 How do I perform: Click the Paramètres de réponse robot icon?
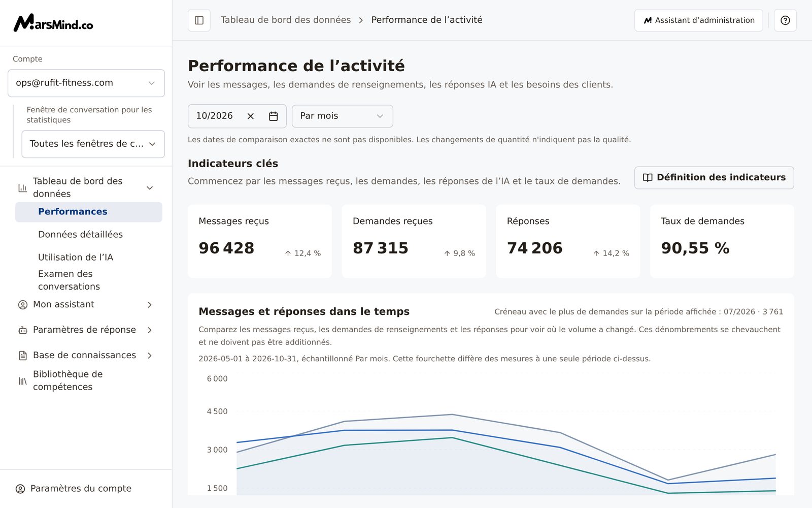point(23,330)
